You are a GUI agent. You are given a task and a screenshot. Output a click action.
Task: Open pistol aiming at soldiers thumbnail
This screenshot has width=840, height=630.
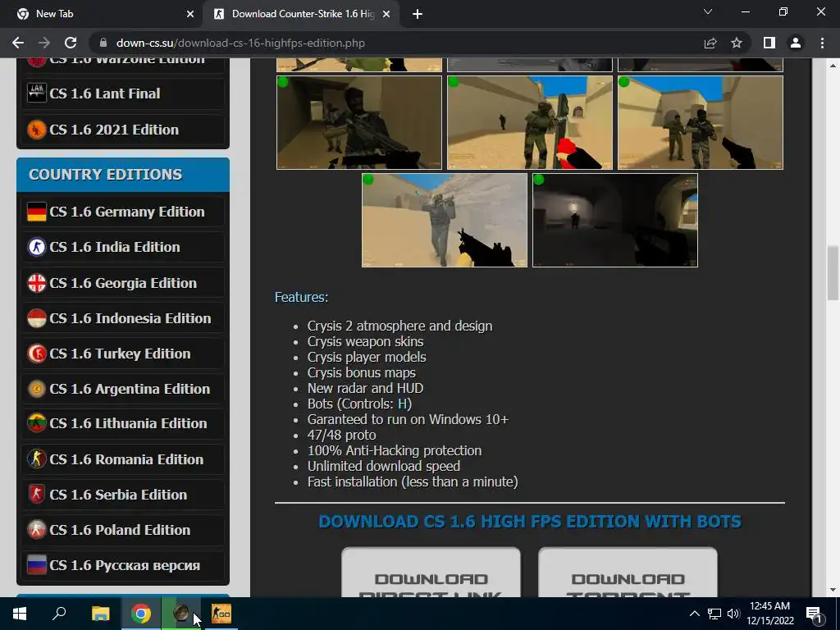[701, 122]
